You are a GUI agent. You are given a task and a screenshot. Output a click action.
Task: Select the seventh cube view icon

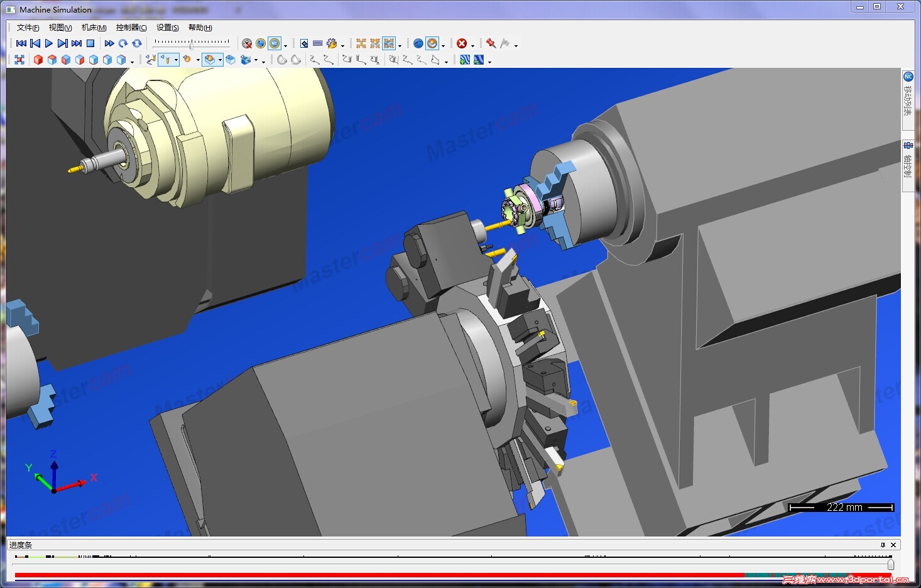coord(121,60)
